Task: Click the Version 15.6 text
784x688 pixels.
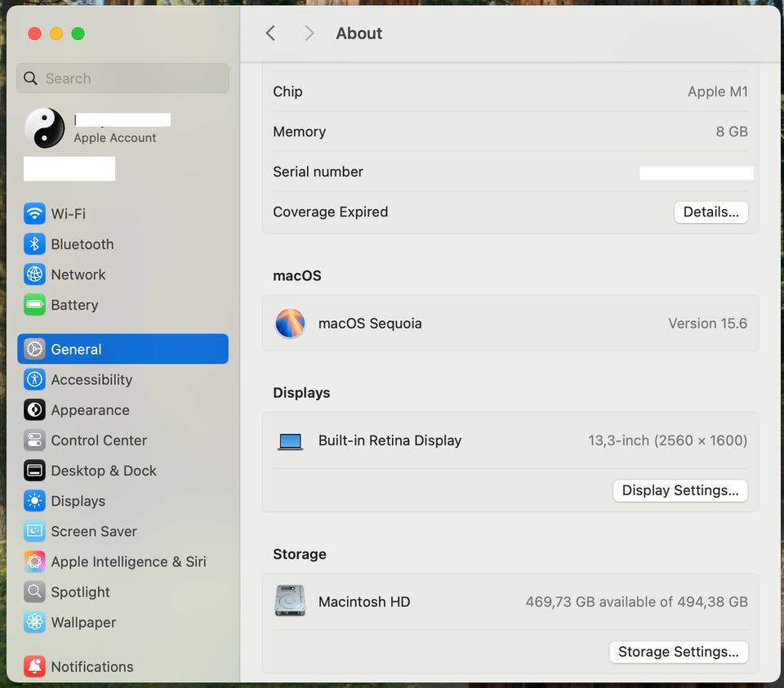Action: tap(707, 324)
